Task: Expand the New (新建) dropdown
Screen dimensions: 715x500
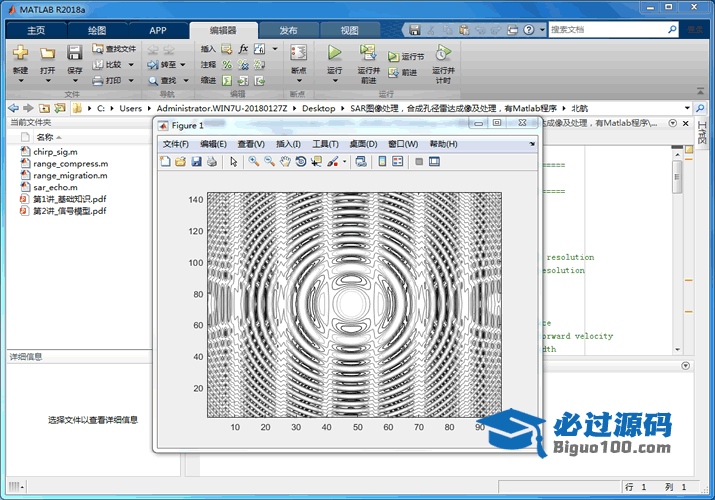Action: click(20, 80)
